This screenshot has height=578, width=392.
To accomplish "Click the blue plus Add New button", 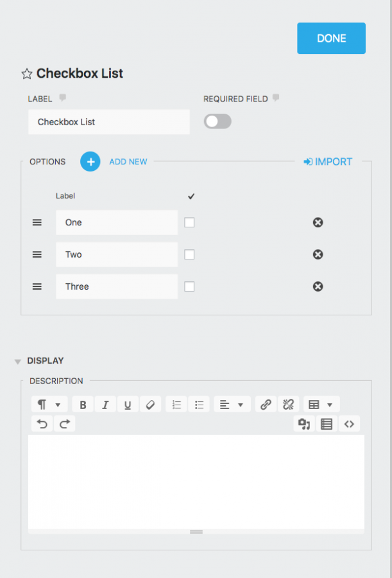I will tap(90, 161).
